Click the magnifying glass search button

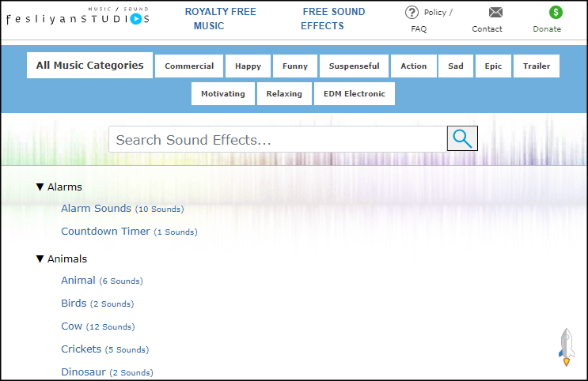462,139
